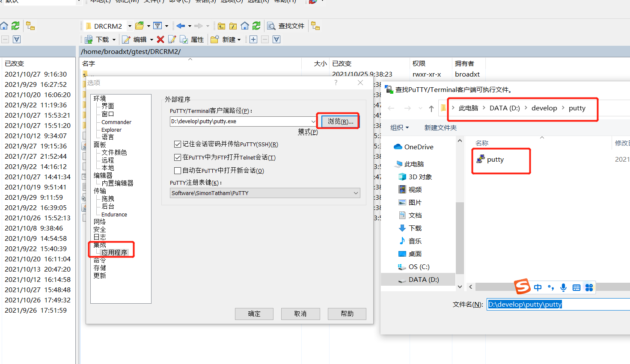
Task: Open the DRCRM2 directory dropdown
Action: point(130,26)
